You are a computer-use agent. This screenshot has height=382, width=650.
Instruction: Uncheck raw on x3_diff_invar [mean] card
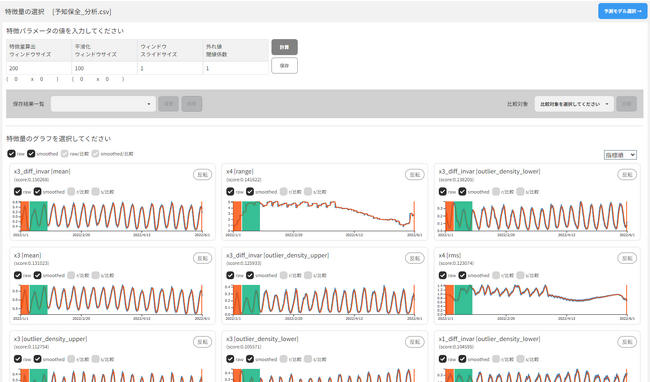[x=18, y=191]
